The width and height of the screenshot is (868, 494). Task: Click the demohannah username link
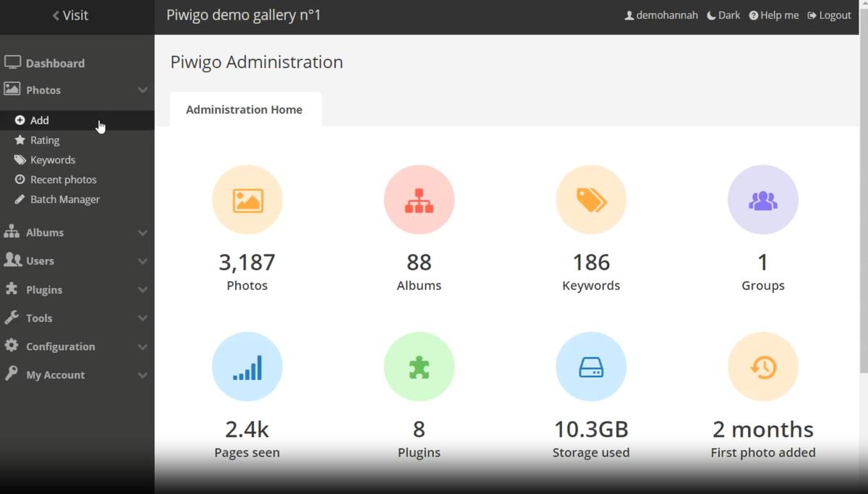click(x=667, y=15)
